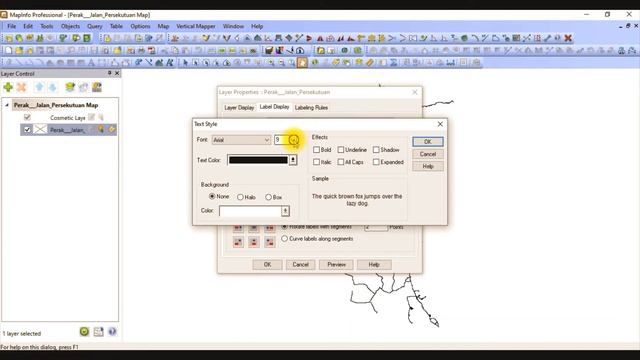This screenshot has width=640, height=360.
Task: Select the arrow Select tool
Action: (x=185, y=62)
